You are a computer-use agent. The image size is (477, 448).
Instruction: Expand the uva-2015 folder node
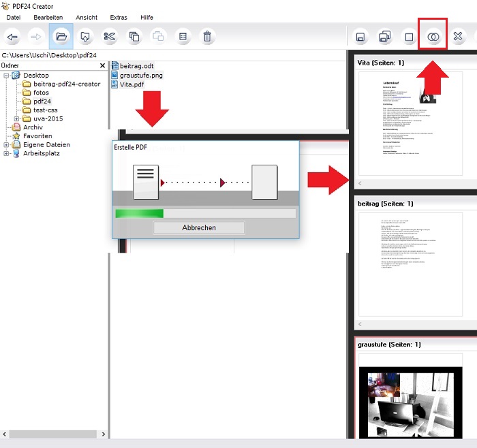(16, 118)
